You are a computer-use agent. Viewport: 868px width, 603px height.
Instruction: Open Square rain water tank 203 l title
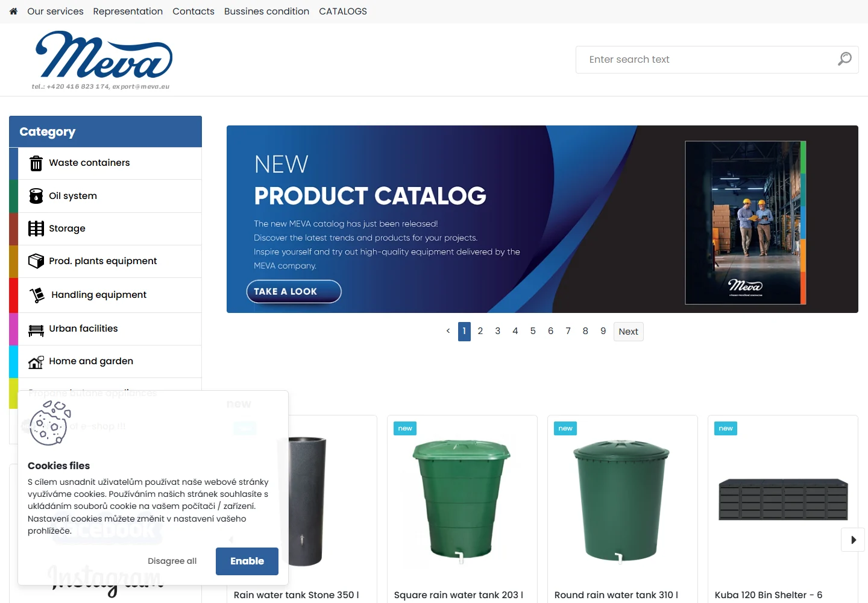458,595
